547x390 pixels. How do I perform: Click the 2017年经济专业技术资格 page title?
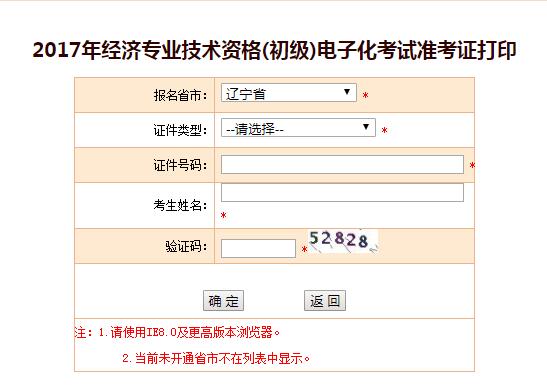coord(274,50)
